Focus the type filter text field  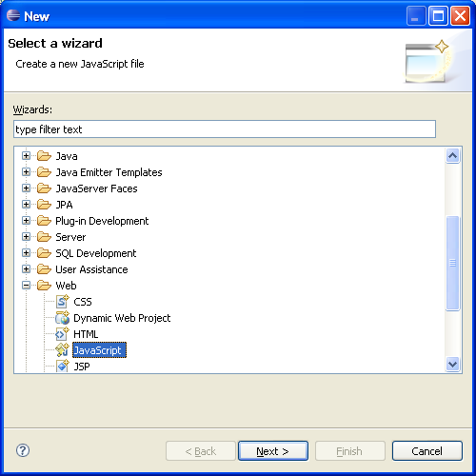tap(225, 129)
